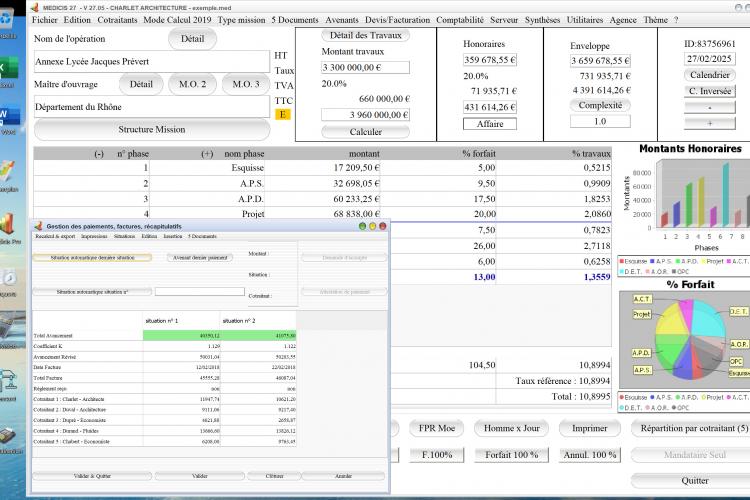Open the Excel desktop icon
The height and width of the screenshot is (500, 750).
[x=9, y=72]
